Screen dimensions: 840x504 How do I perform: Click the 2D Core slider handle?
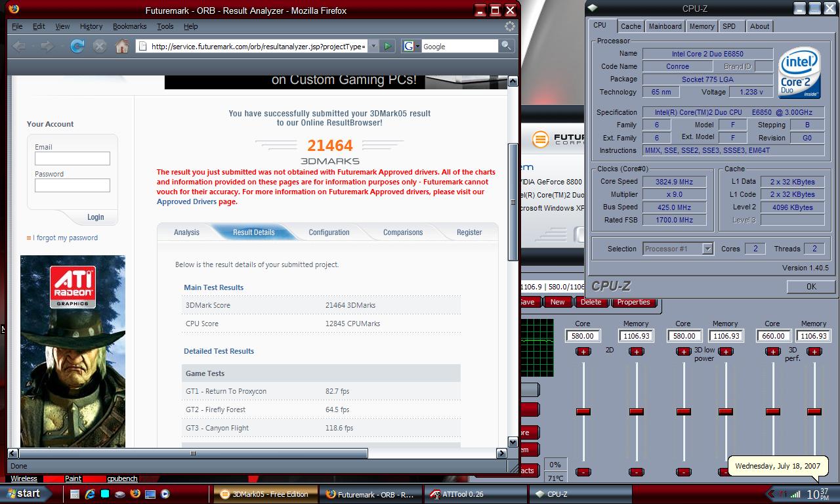[x=583, y=411]
